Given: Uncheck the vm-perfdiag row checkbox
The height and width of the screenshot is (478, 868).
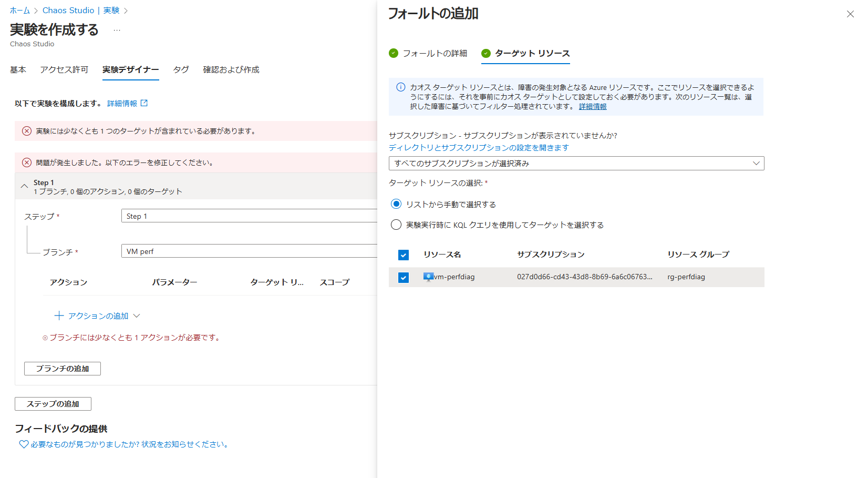Looking at the screenshot, I should (x=404, y=277).
